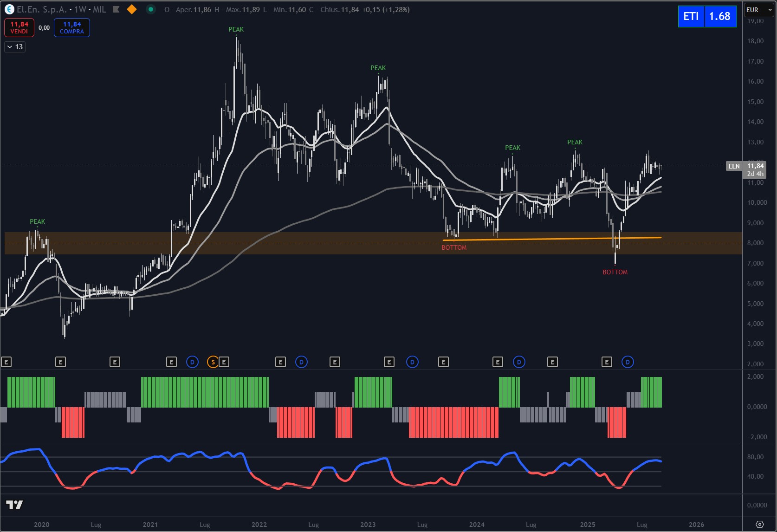This screenshot has height=532, width=777.
Task: Open chart settings hexagon icon bottom-right
Action: [759, 525]
